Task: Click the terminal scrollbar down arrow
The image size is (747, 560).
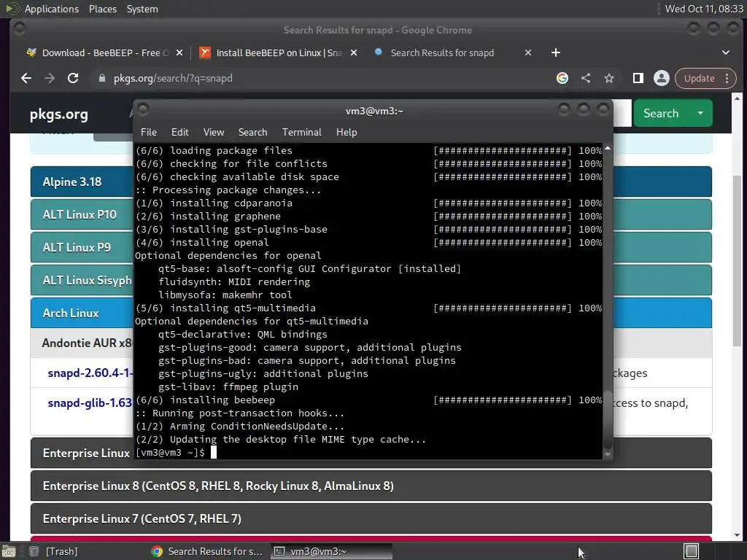Action: pyautogui.click(x=608, y=455)
